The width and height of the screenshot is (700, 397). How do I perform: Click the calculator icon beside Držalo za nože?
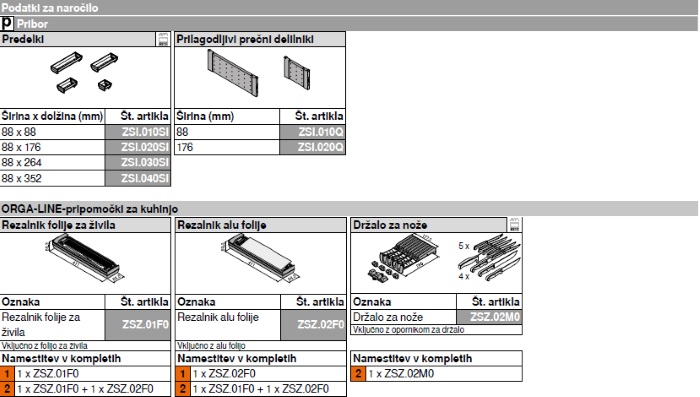pos(514,225)
